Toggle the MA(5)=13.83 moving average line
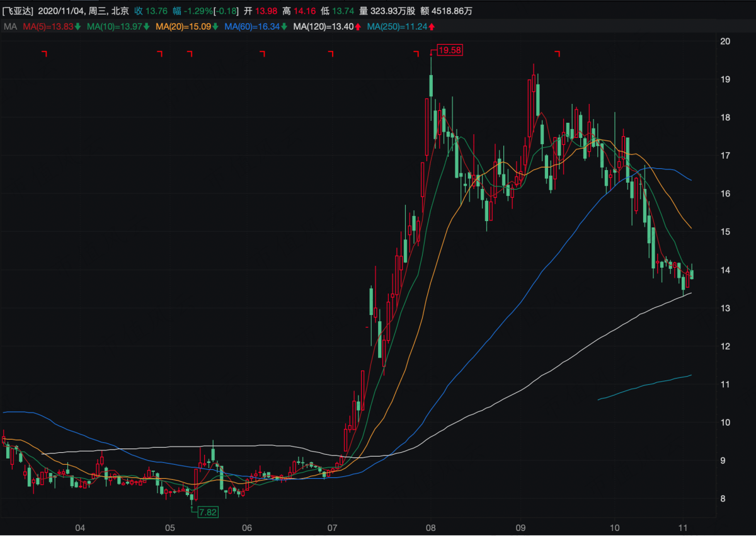756x536 pixels. tap(49, 26)
